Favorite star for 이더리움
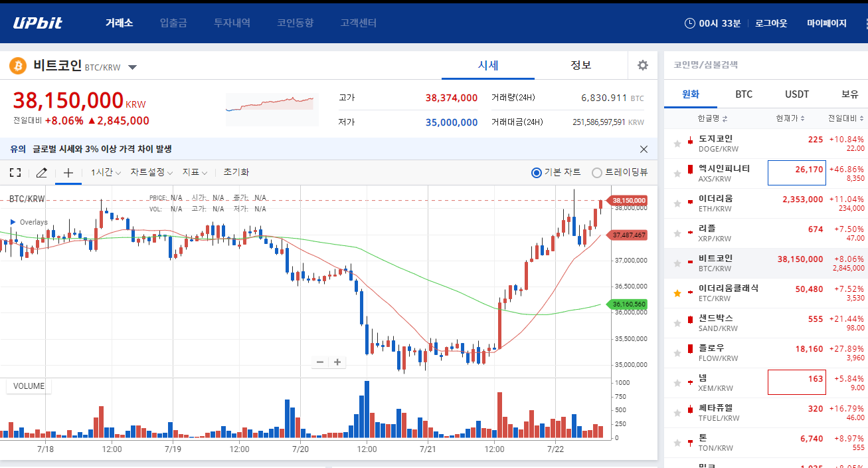Image resolution: width=868 pixels, height=468 pixels. point(677,203)
